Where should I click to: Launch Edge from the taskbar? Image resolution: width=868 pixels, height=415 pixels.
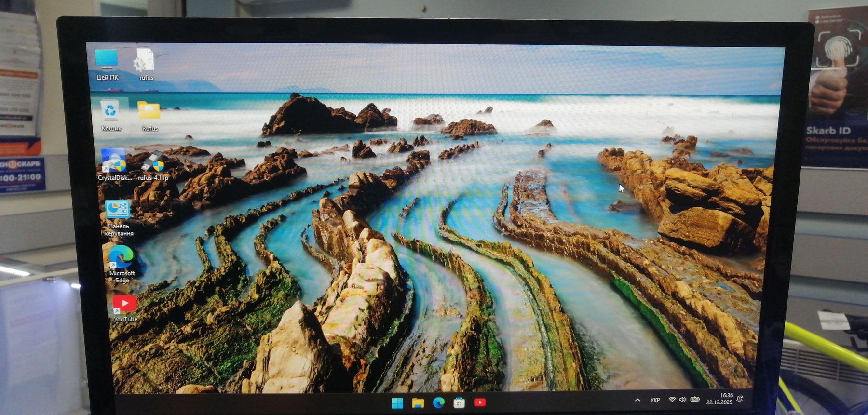[x=438, y=403]
